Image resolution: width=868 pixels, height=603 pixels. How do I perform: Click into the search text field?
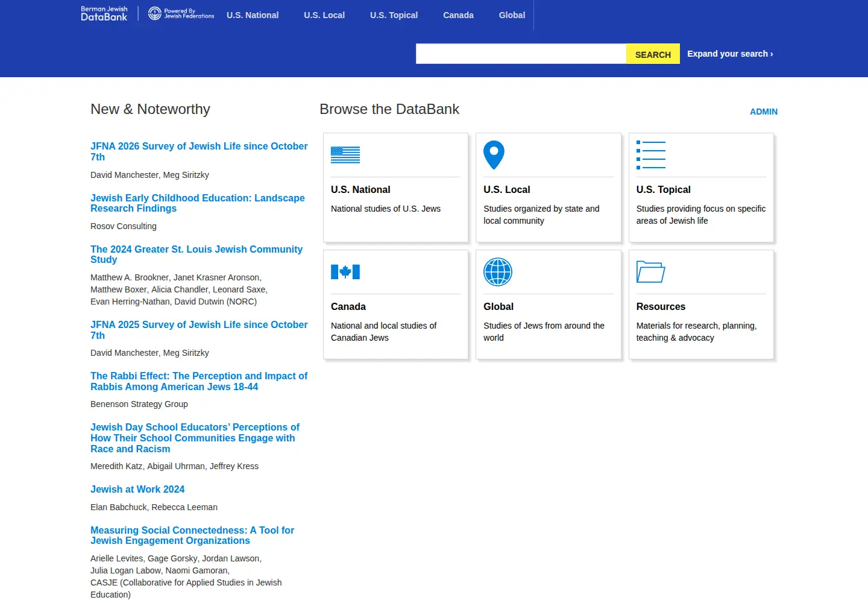coord(521,54)
